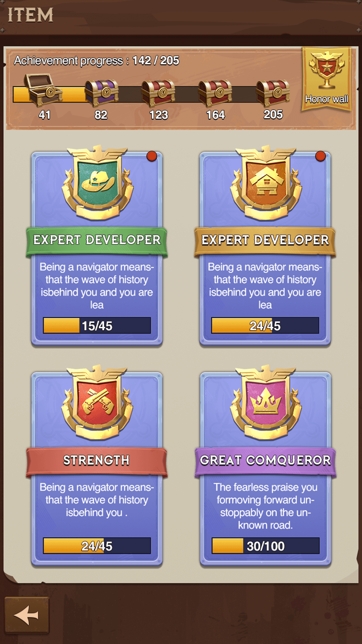Tap the green cowboy hat badge
This screenshot has width=362, height=644.
click(97, 183)
